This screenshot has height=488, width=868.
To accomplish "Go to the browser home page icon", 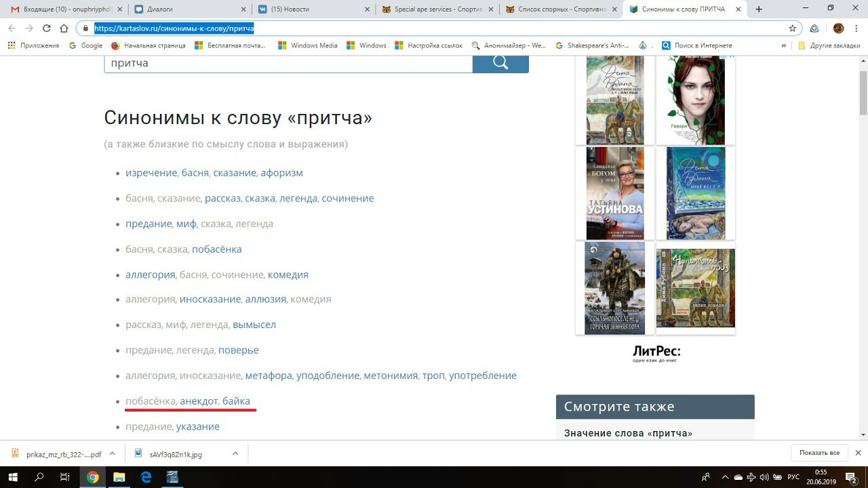I will coord(64,28).
